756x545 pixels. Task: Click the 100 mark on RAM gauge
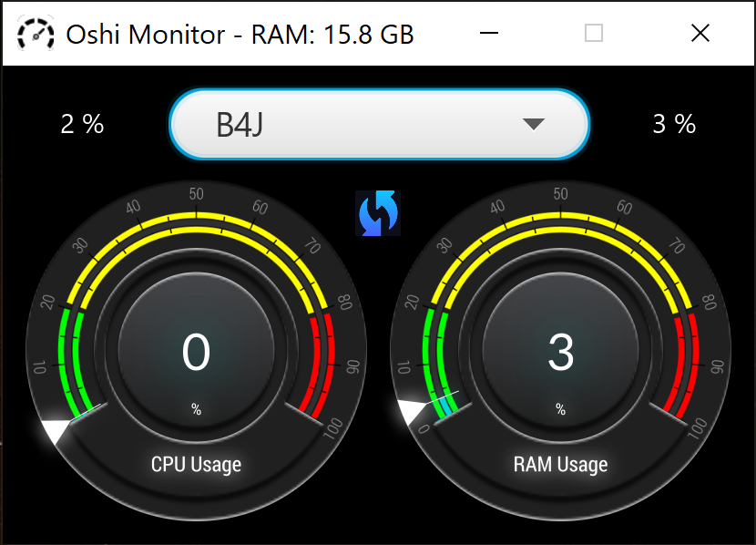coord(697,428)
